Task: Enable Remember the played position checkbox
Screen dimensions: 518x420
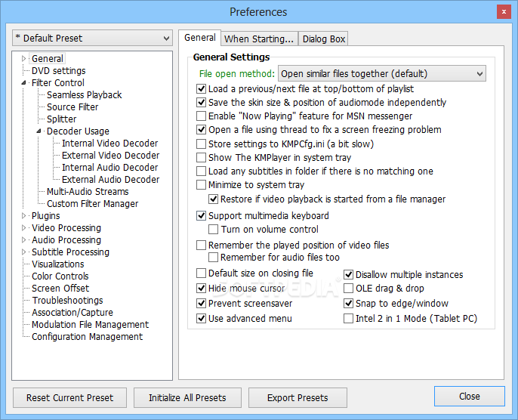Action: tap(201, 246)
